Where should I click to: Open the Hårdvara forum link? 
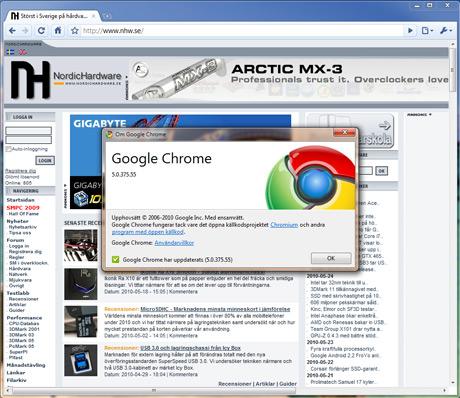click(20, 268)
